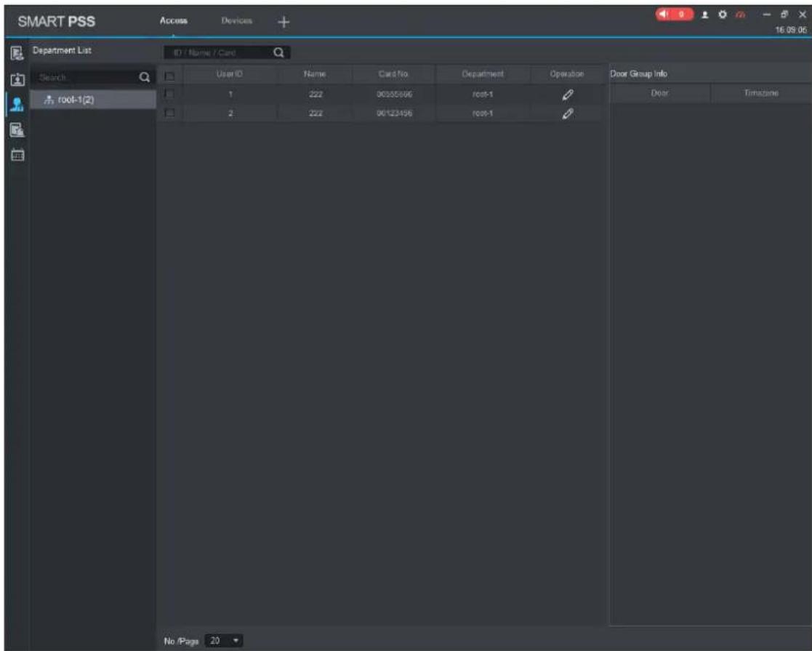Click search magnifier beside ID/Name/Card field
This screenshot has width=812, height=651.
click(x=278, y=52)
